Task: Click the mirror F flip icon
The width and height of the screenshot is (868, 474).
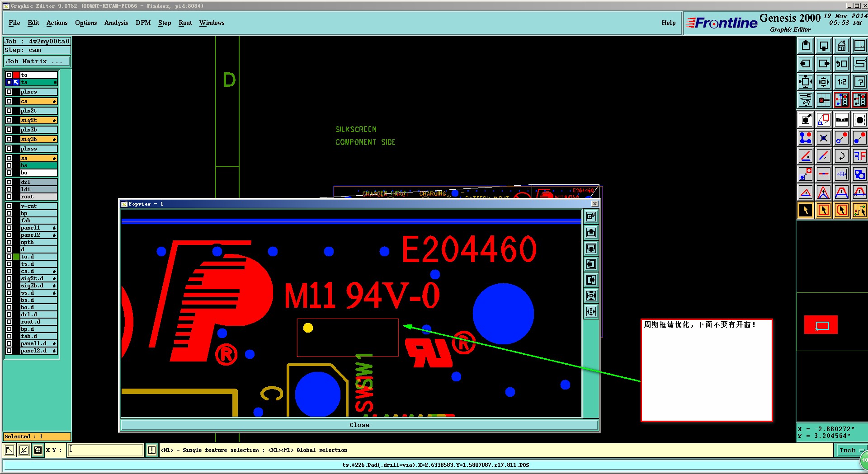Action: click(x=860, y=156)
